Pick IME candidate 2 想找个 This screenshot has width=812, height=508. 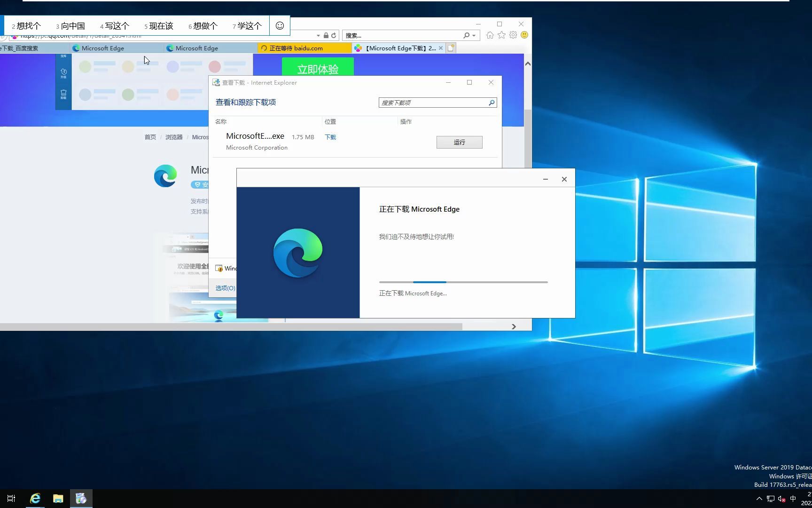26,26
